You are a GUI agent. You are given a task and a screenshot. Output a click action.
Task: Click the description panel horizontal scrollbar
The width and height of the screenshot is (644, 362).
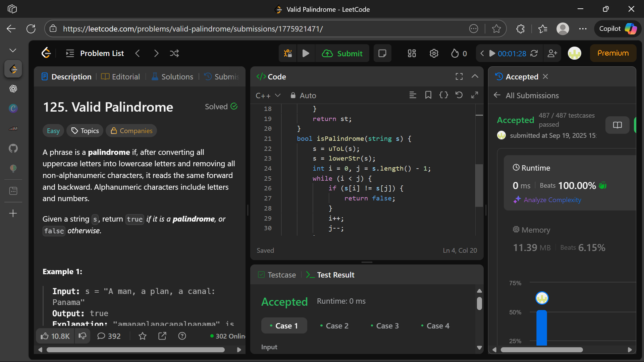point(136,350)
